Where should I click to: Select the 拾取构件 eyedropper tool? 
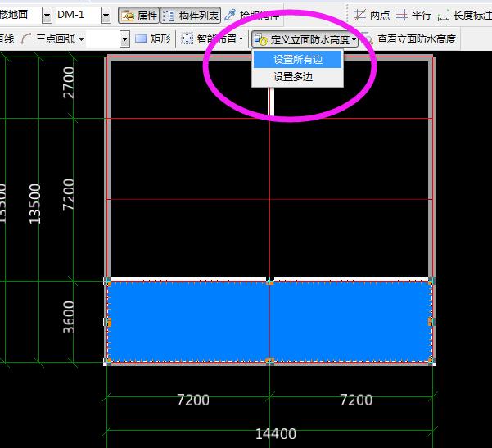253,15
